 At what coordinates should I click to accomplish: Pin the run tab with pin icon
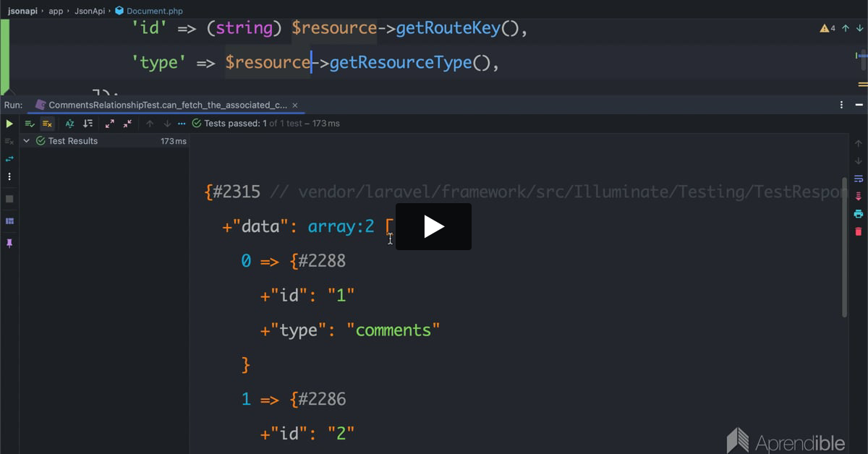click(9, 244)
